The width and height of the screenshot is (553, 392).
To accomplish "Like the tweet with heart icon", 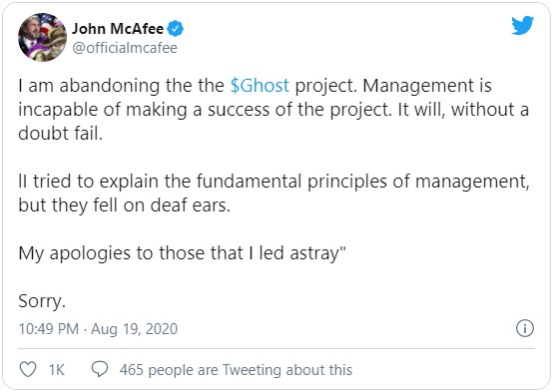I will [28, 369].
